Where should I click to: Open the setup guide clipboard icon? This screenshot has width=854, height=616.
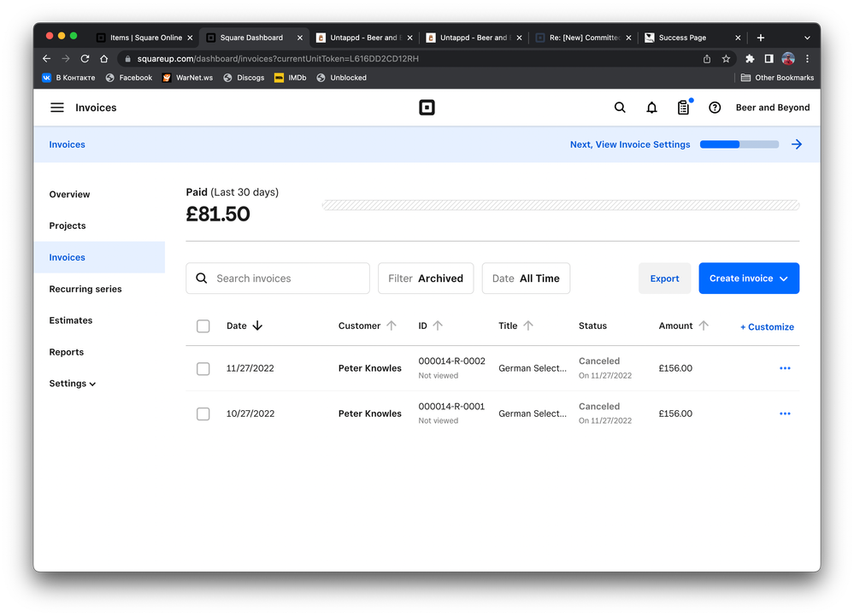pyautogui.click(x=683, y=108)
